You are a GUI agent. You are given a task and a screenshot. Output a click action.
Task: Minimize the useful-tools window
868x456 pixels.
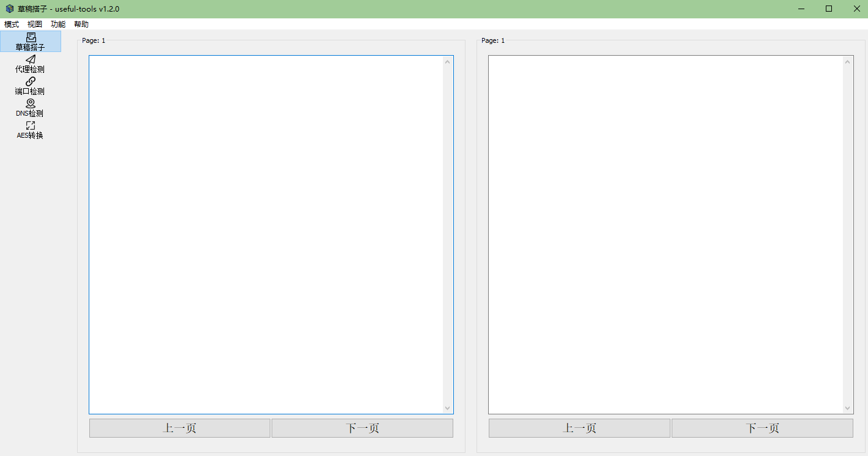pos(801,9)
